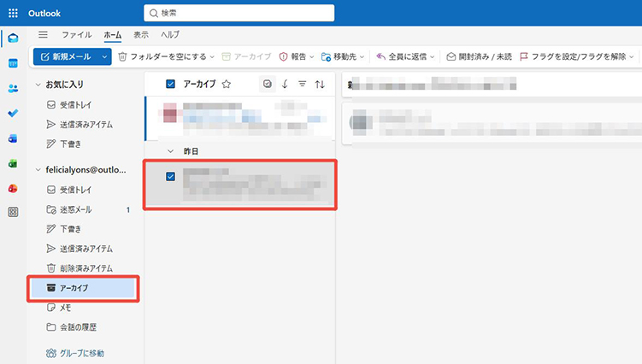Viewport: 642px width, 364px height.
Task: Open the ヘルプ ribbon tab
Action: 170,35
